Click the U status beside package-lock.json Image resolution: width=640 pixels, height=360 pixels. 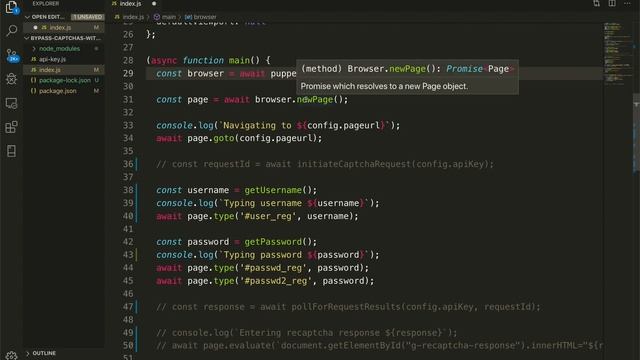(96, 80)
